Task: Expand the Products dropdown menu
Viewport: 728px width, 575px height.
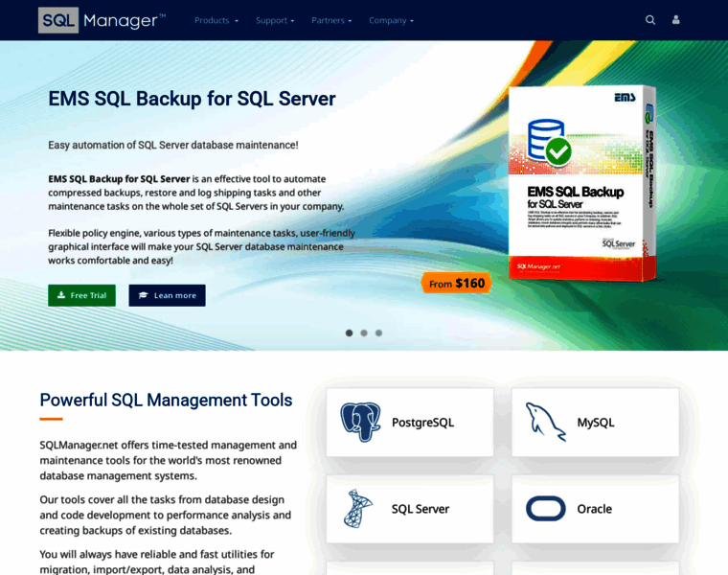Action: tap(216, 20)
